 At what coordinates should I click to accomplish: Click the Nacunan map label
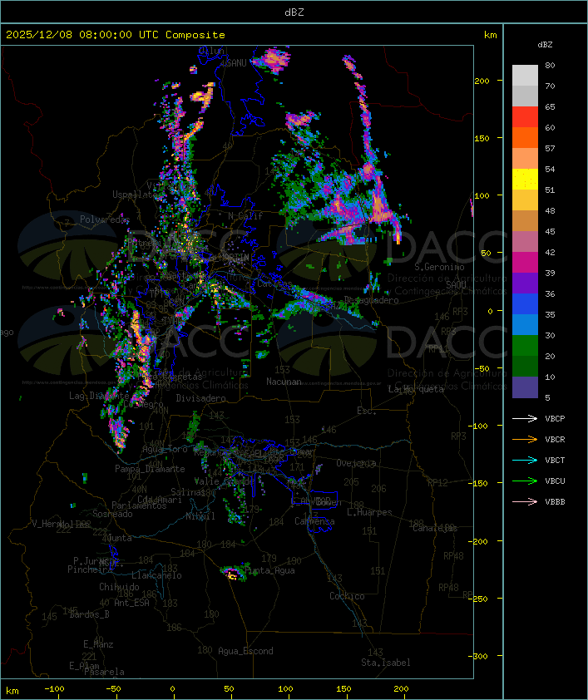[x=284, y=382]
